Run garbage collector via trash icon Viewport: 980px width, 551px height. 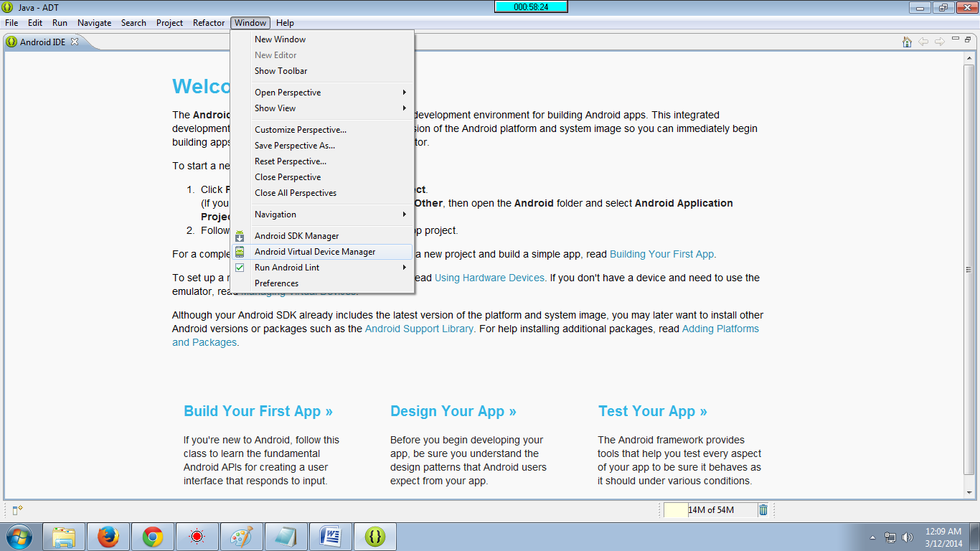[x=763, y=509]
